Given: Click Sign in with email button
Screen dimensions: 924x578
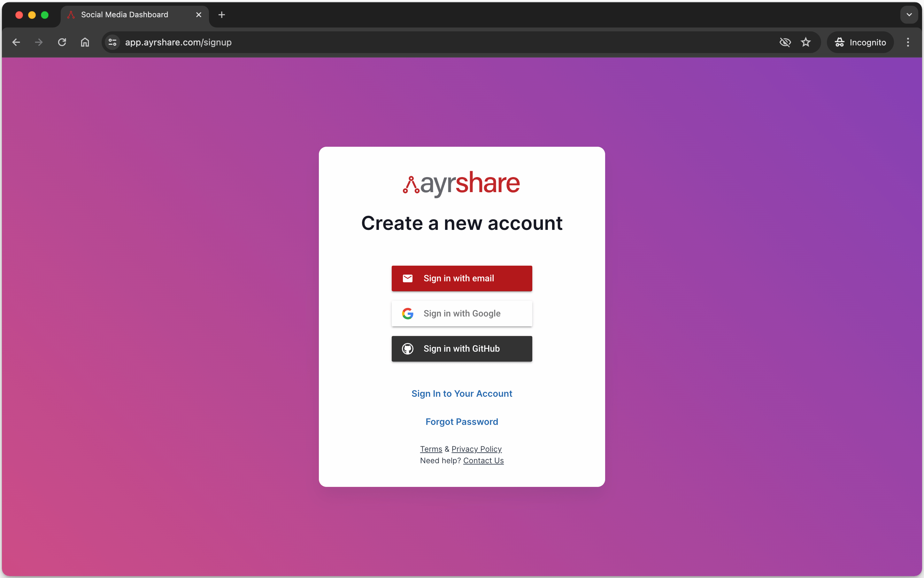Looking at the screenshot, I should point(462,278).
